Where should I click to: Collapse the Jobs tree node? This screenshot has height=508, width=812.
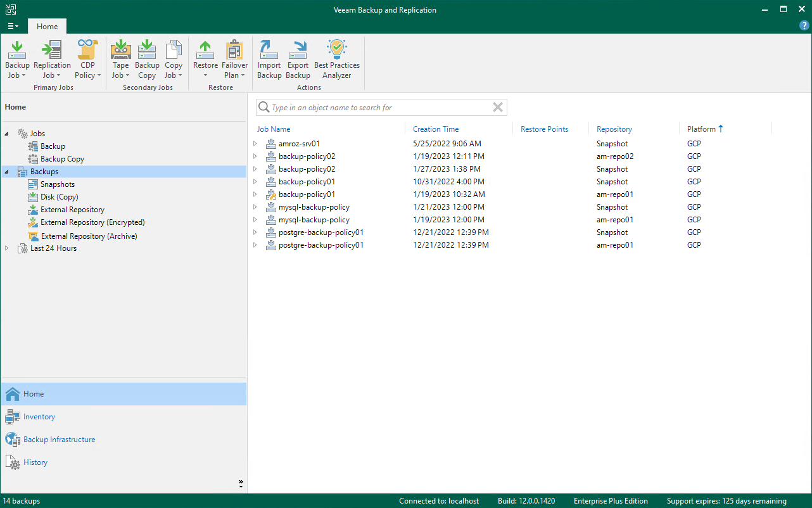7,134
